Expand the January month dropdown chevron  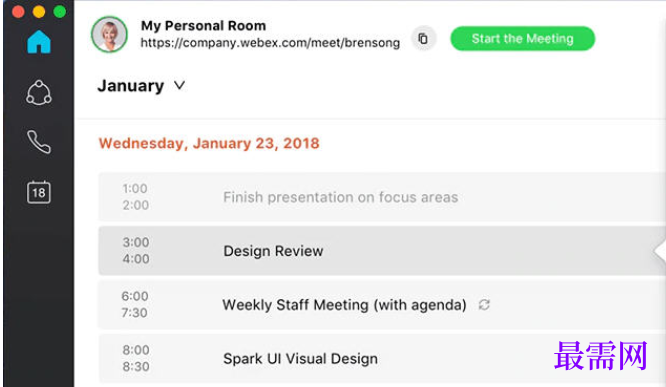pyautogui.click(x=180, y=85)
